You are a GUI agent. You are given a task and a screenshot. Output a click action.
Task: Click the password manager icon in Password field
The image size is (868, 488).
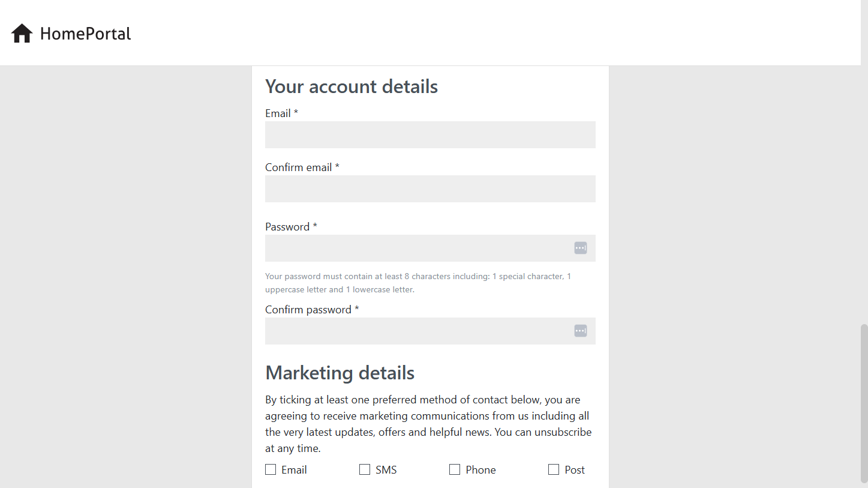pos(580,248)
